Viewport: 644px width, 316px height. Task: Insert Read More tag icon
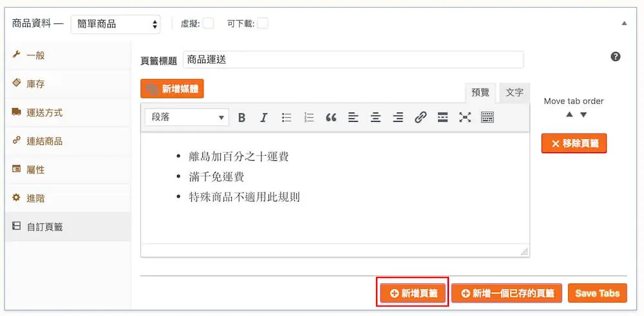point(442,118)
